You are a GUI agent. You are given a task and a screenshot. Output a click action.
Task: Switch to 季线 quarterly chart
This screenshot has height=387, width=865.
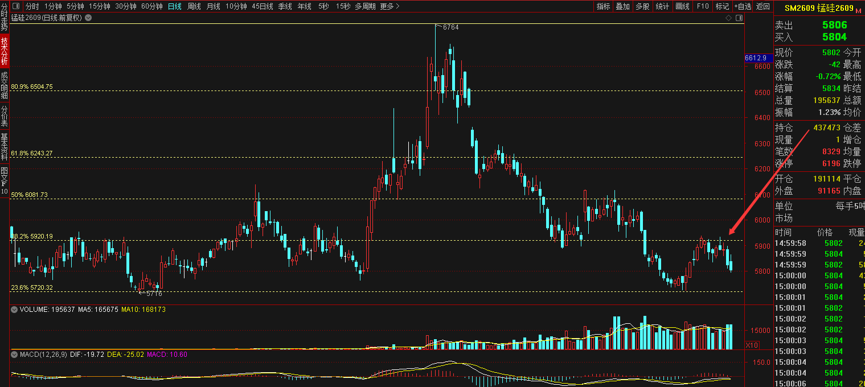(x=285, y=7)
